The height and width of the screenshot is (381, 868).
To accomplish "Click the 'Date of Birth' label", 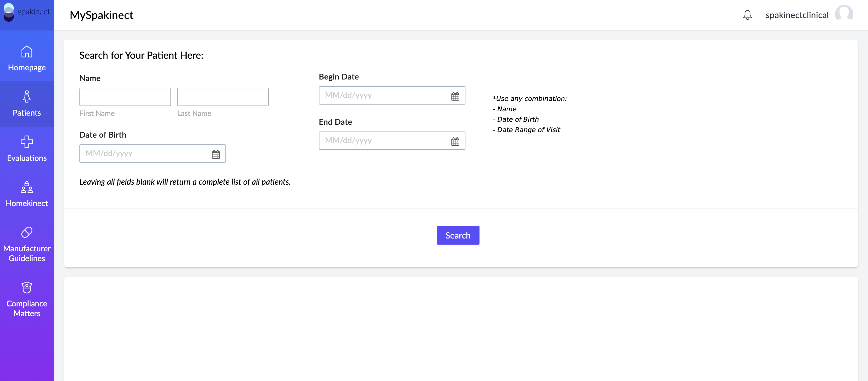I will tap(103, 135).
